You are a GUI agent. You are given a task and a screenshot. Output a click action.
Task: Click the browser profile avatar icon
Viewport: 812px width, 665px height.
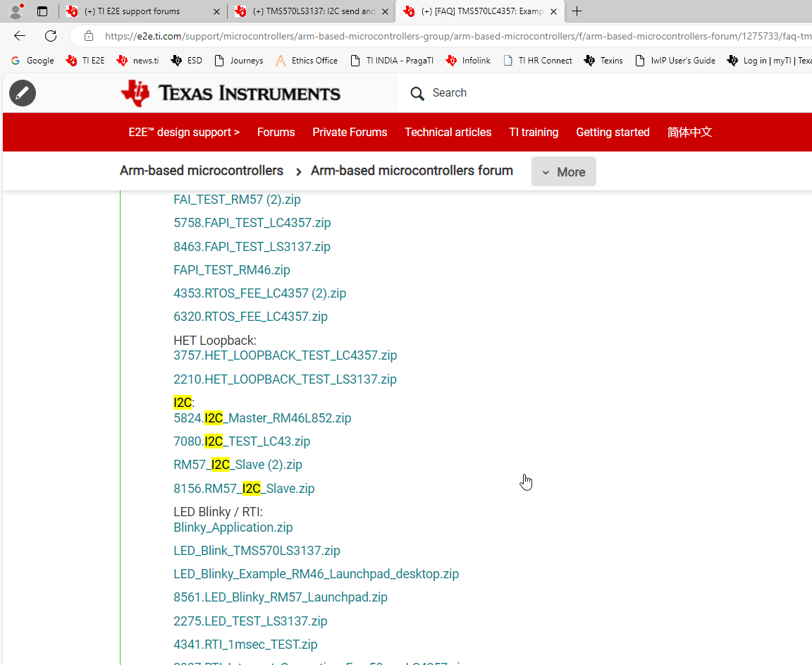click(x=16, y=11)
